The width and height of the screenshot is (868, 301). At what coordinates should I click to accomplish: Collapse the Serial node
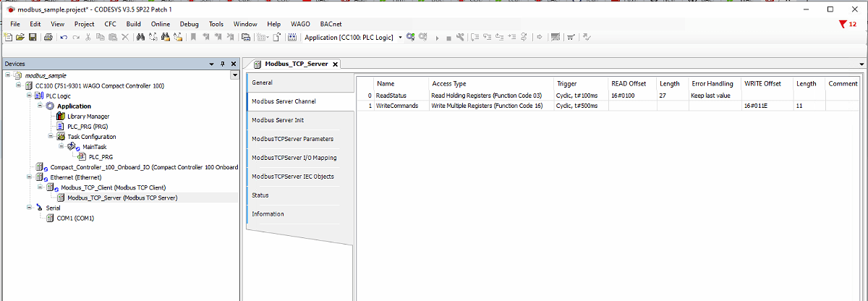28,208
